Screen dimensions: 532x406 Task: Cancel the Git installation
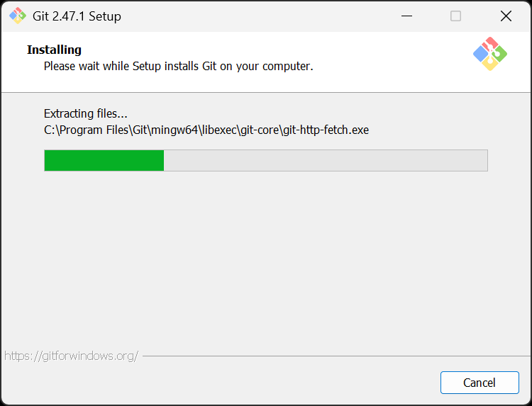pyautogui.click(x=480, y=383)
